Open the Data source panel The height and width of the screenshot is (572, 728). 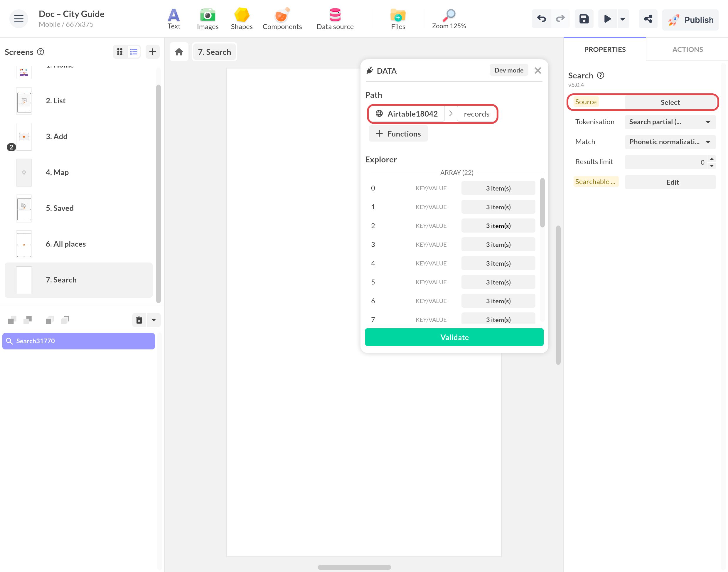(335, 19)
